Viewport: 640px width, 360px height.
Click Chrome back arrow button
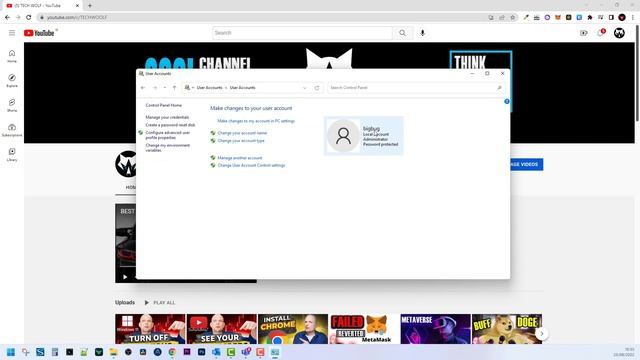coord(7,18)
